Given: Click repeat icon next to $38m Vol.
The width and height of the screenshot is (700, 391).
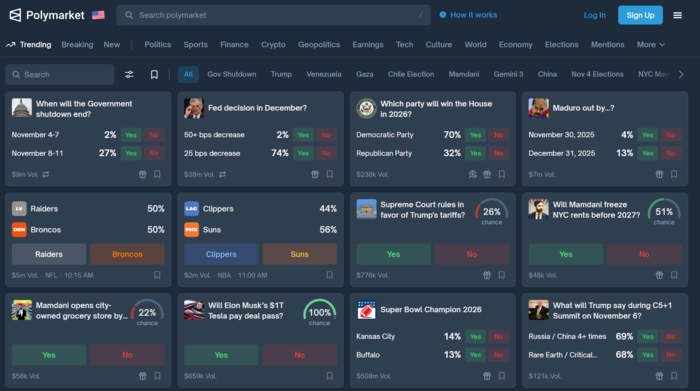Looking at the screenshot, I should pyautogui.click(x=222, y=175).
